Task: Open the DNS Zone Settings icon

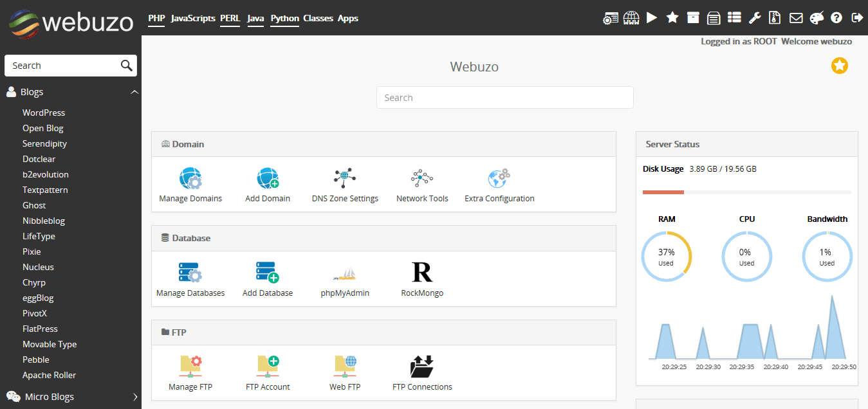Action: [x=345, y=178]
